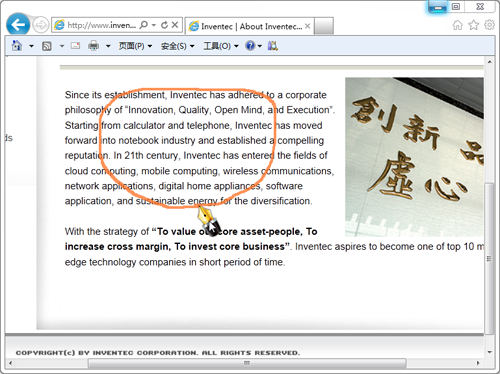This screenshot has height=374, width=500.
Task: Click the horizontal scrollbar thumb
Action: click(x=247, y=363)
